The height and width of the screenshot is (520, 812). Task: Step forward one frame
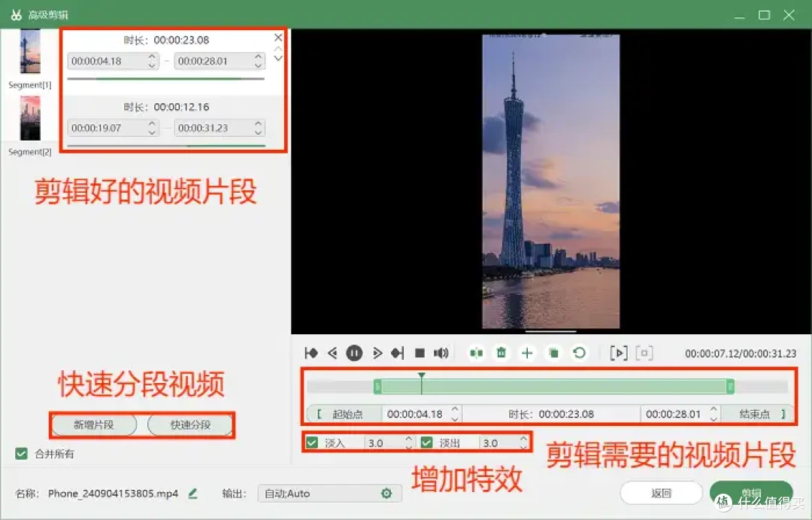377,353
